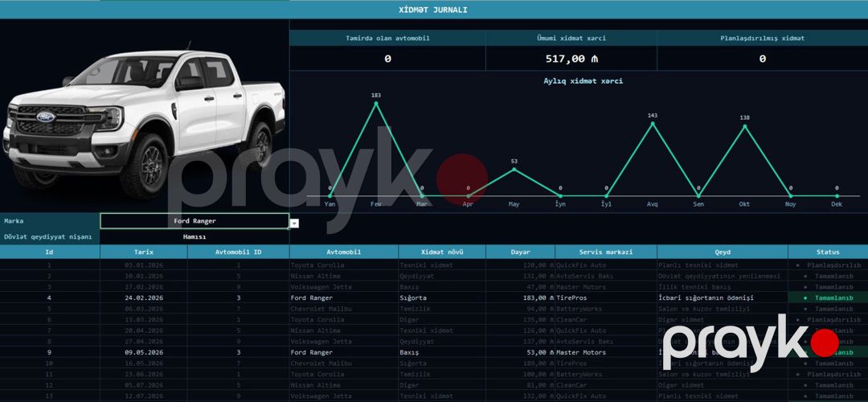This screenshot has width=868, height=402.
Task: Select the Servis mərkəzi column header
Action: coord(606,252)
